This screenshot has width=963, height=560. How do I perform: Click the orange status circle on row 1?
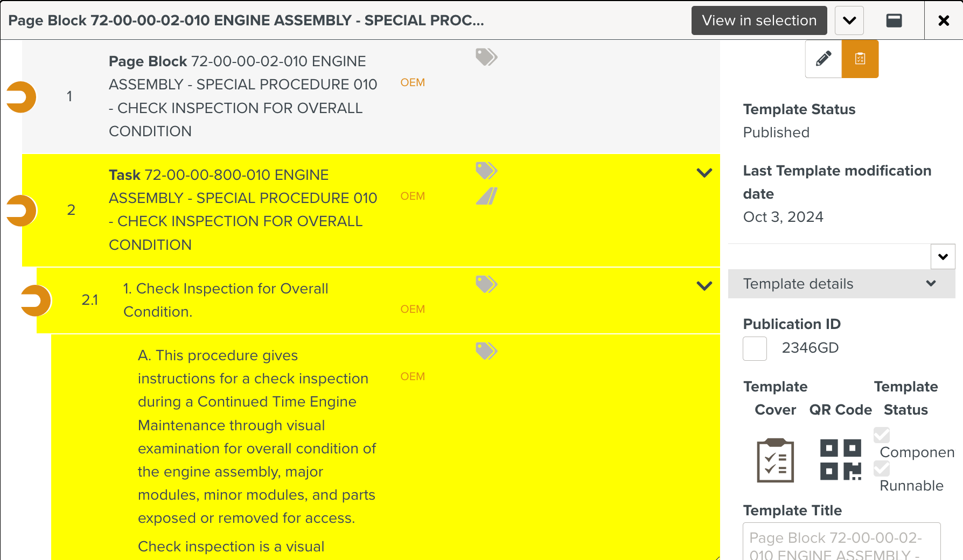[22, 97]
